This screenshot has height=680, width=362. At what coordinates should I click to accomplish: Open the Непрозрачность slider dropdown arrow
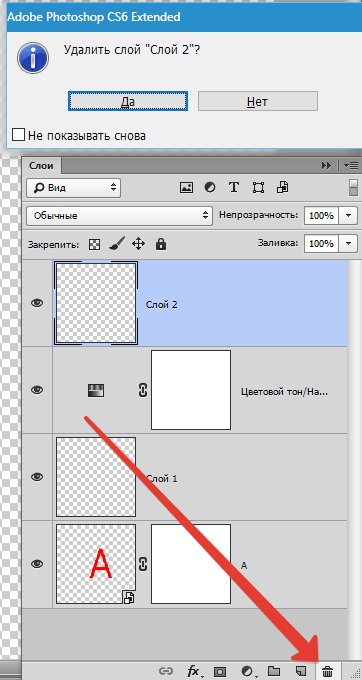point(349,216)
